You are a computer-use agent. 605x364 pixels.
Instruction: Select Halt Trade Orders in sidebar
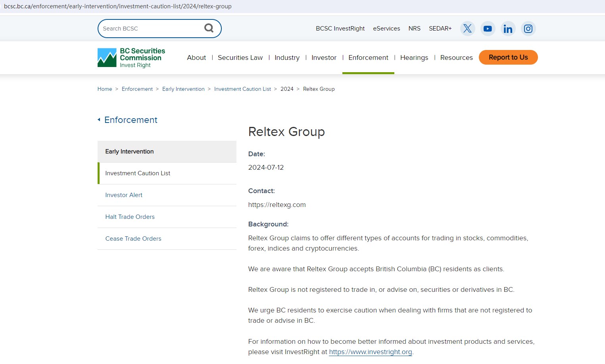pyautogui.click(x=130, y=217)
